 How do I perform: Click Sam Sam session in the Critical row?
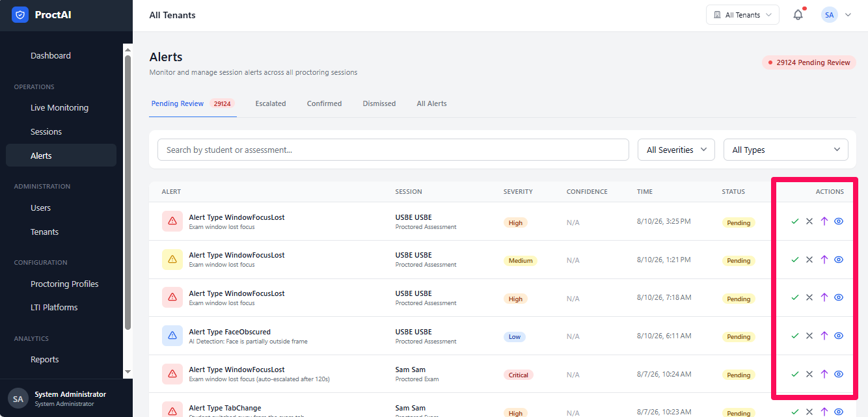coord(411,370)
